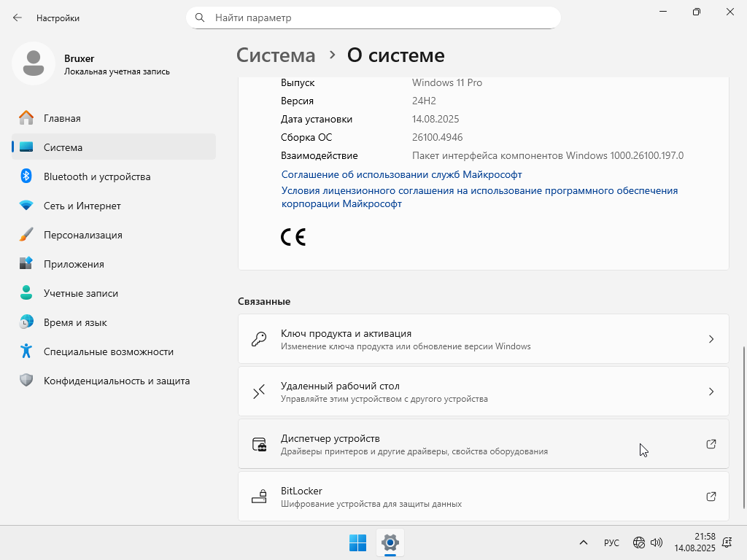Click the Сборка ОС label
Viewport: 747px width, 560px height.
click(306, 137)
